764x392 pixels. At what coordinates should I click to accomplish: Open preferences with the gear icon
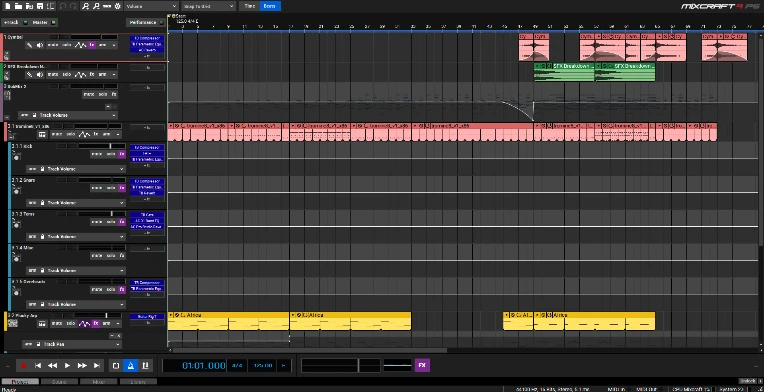click(117, 6)
